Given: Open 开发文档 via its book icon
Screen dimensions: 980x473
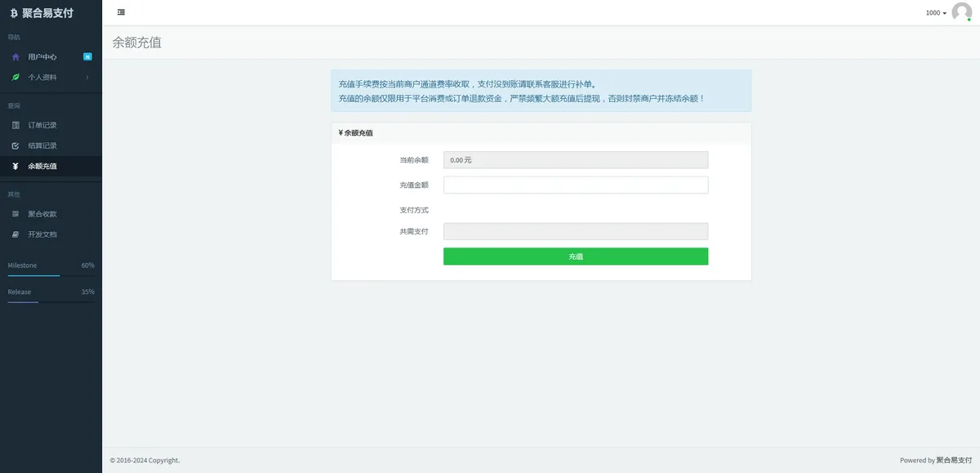Looking at the screenshot, I should pyautogui.click(x=16, y=234).
